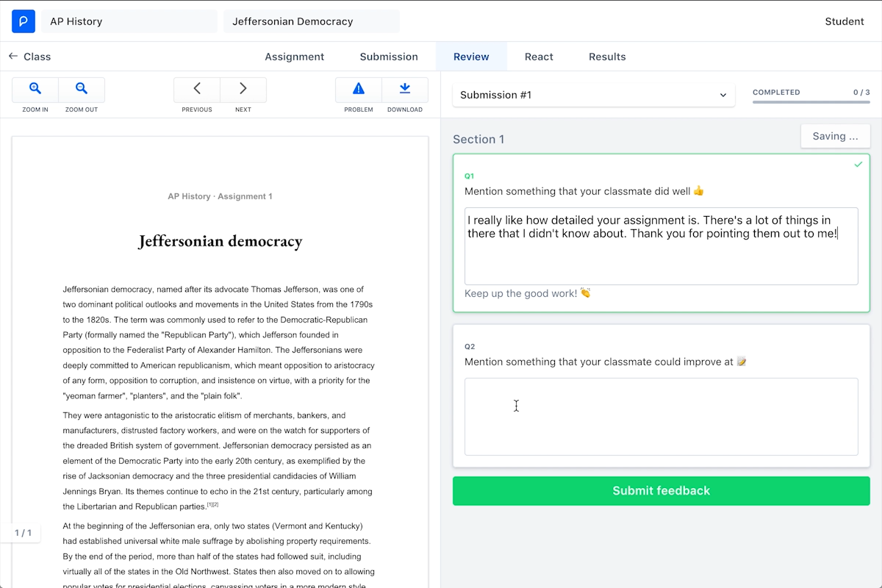Image resolution: width=882 pixels, height=588 pixels.
Task: Open the Results tab
Action: [607, 57]
